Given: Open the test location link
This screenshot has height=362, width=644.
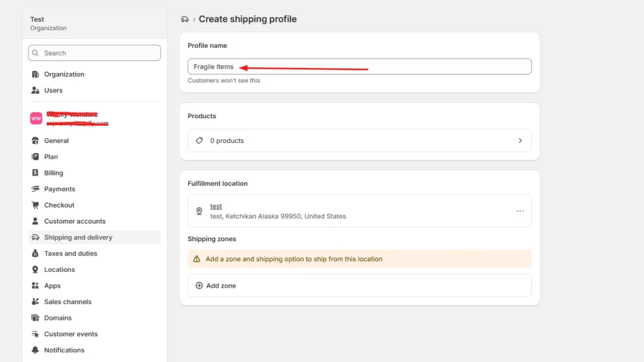Looking at the screenshot, I should pos(216,206).
